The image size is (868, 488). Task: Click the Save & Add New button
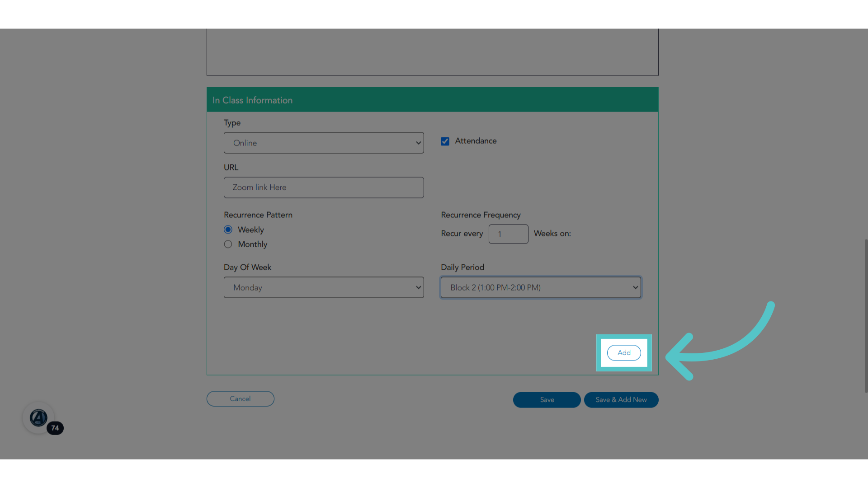tap(621, 400)
